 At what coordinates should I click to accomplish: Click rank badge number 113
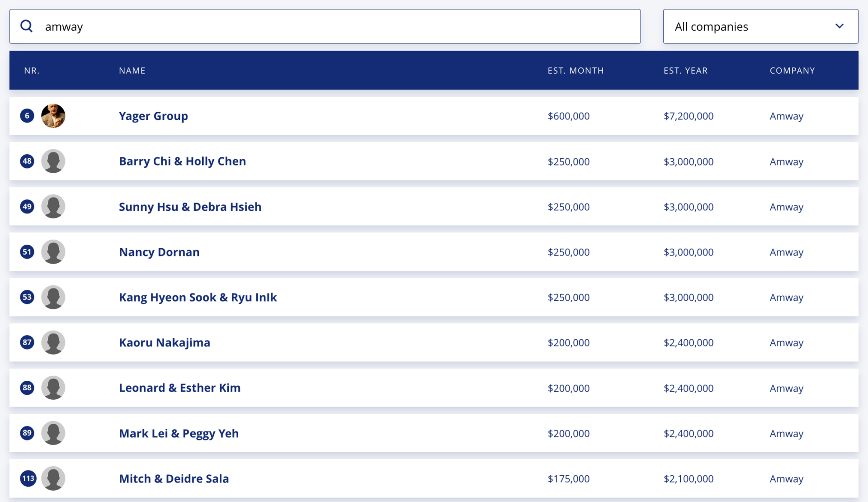[x=28, y=478]
